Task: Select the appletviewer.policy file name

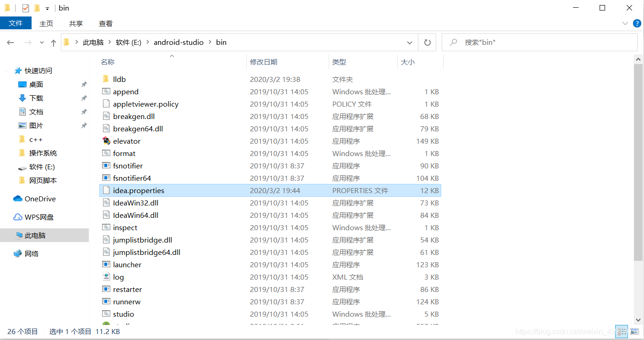Action: coord(146,104)
